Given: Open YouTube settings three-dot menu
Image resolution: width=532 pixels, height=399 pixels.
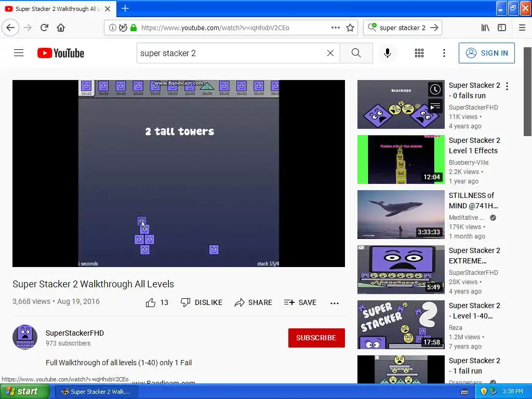Looking at the screenshot, I should click(x=444, y=53).
